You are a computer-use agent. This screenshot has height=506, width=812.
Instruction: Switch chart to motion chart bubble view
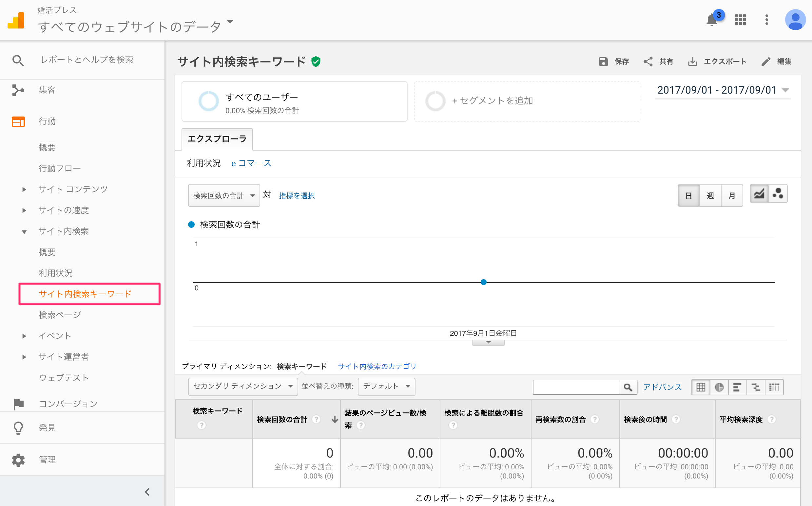[x=778, y=193]
